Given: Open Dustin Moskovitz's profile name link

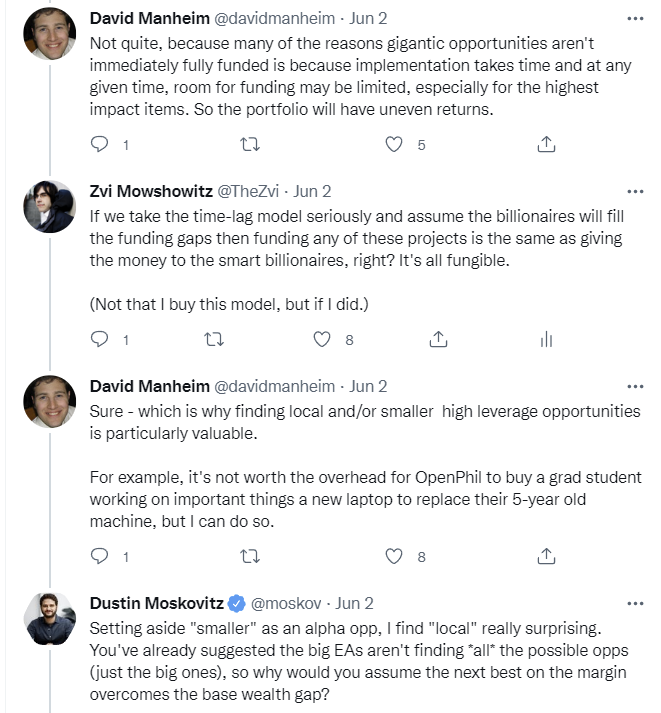Looking at the screenshot, I should tap(156, 603).
